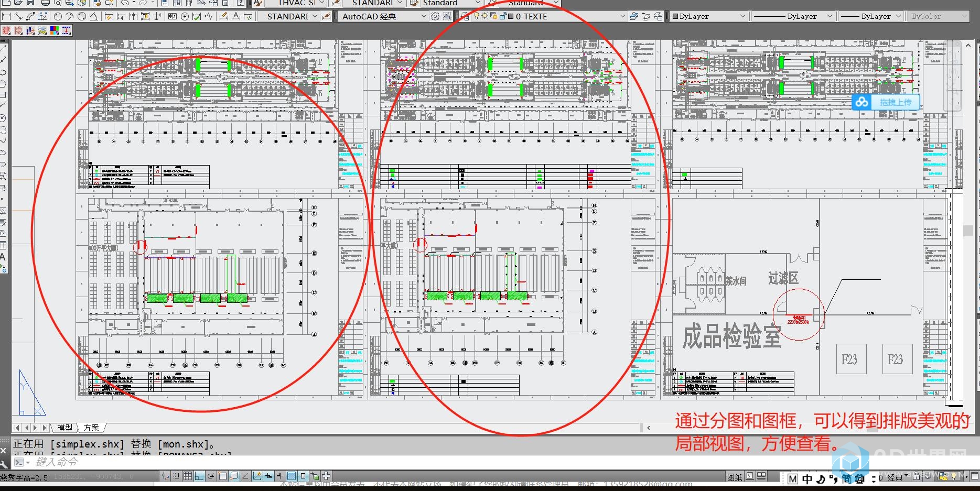Go to next layout tab arrow
This screenshot has height=491, width=980.
pos(35,428)
